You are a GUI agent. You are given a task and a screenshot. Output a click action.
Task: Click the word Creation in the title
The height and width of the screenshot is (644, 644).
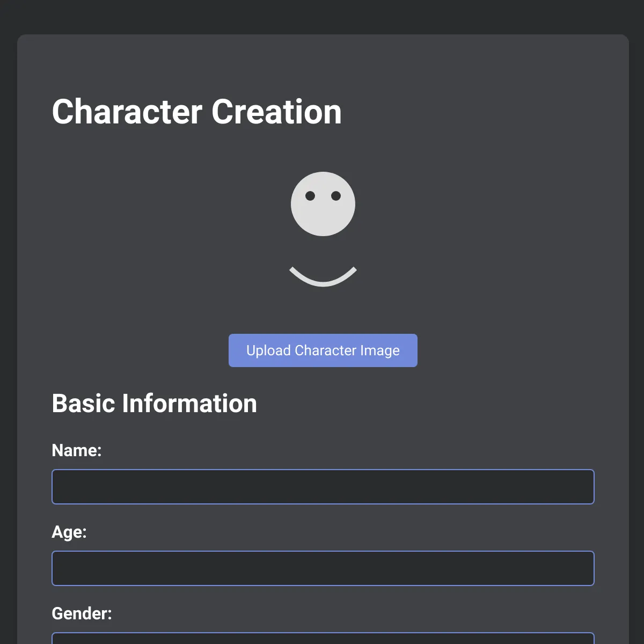click(x=276, y=112)
